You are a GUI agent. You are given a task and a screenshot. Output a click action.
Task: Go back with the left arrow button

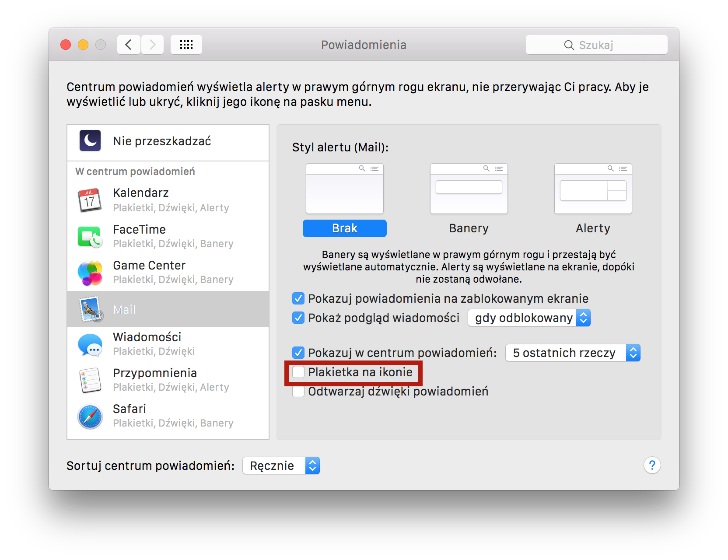coord(129,45)
